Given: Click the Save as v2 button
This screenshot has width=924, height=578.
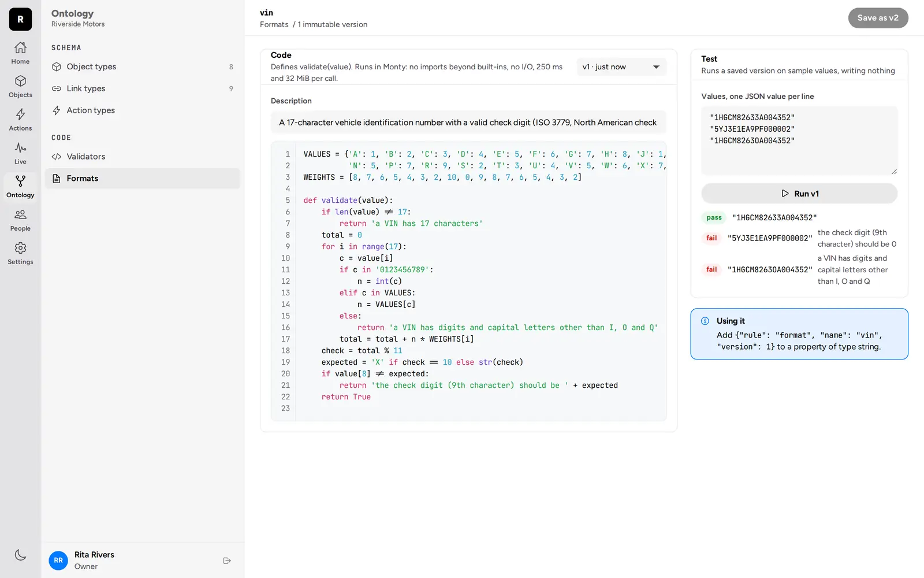Looking at the screenshot, I should [878, 18].
